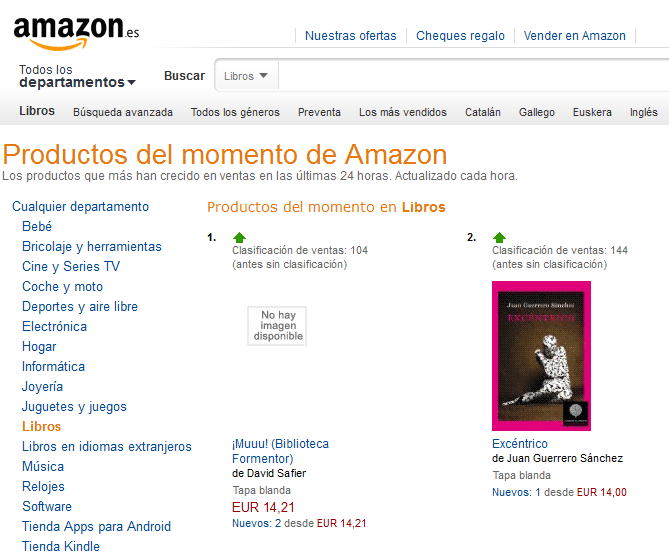Select Todos los géneros in the nav bar
The width and height of the screenshot is (669, 556).
click(235, 112)
